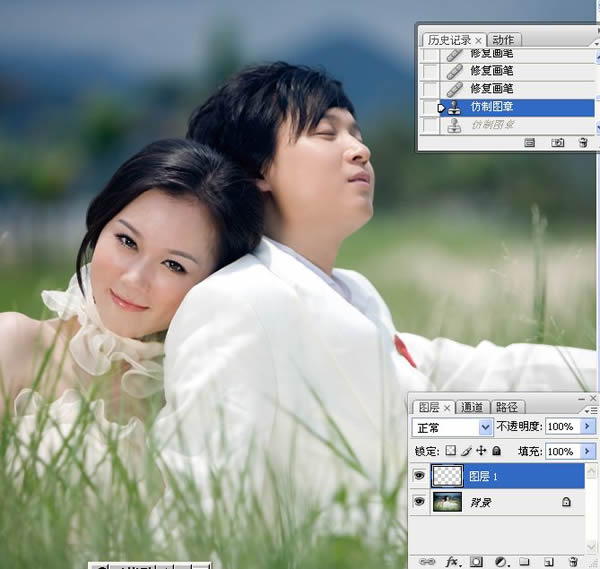Click the 背景 layer thumbnail
The height and width of the screenshot is (569, 600).
pos(447,502)
